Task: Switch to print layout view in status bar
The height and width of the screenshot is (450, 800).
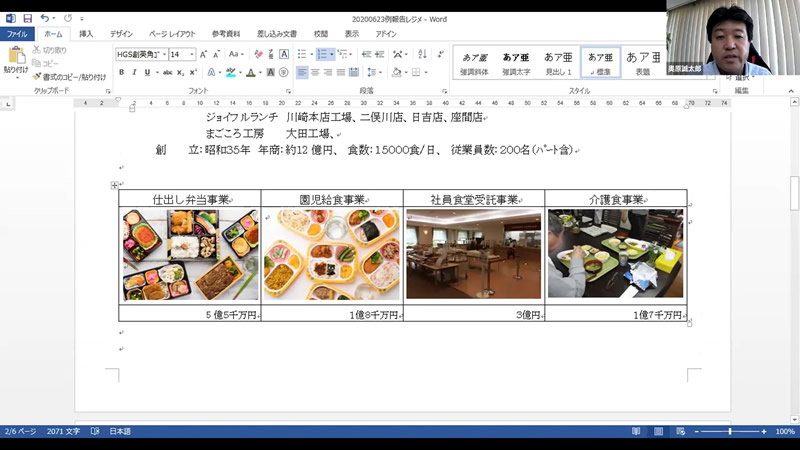Action: [x=659, y=431]
